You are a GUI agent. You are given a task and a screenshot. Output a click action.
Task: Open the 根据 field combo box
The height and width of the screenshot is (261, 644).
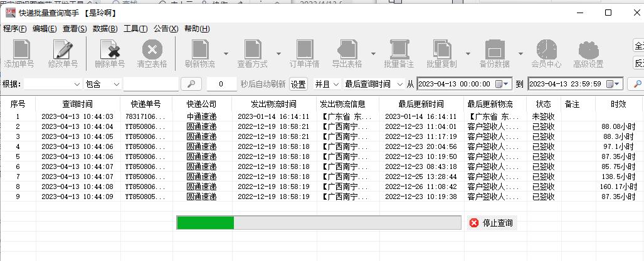[x=53, y=84]
